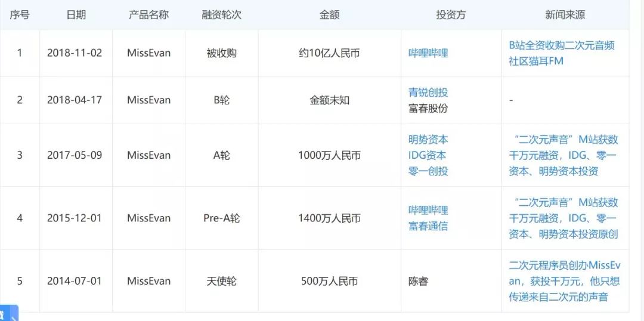Screen dimensions: 644x321
Task: Open the 哔哩哔哩 link in the Pre-A轮 row
Action: point(428,211)
